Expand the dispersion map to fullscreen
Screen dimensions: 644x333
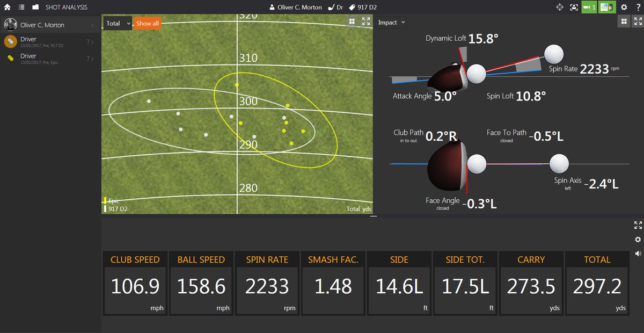(x=366, y=21)
